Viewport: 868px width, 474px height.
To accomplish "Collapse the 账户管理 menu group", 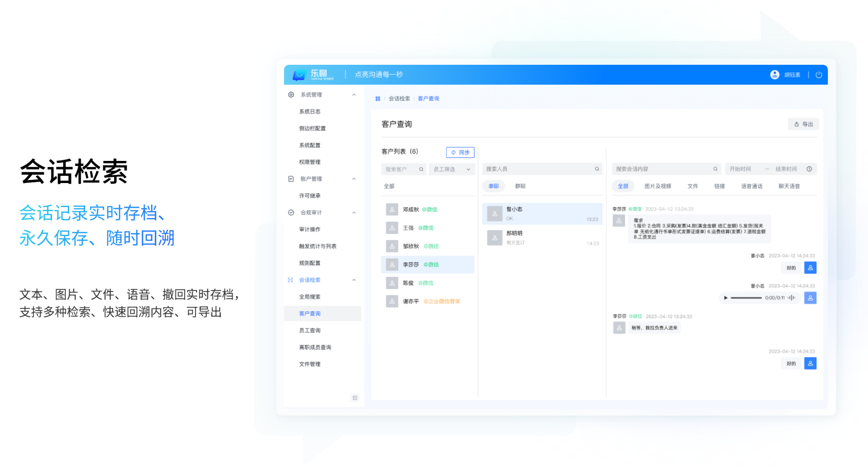I will (x=354, y=179).
